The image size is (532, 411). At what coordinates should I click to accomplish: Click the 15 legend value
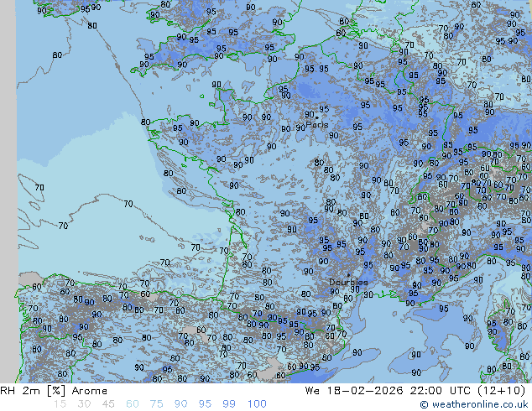[60, 404]
